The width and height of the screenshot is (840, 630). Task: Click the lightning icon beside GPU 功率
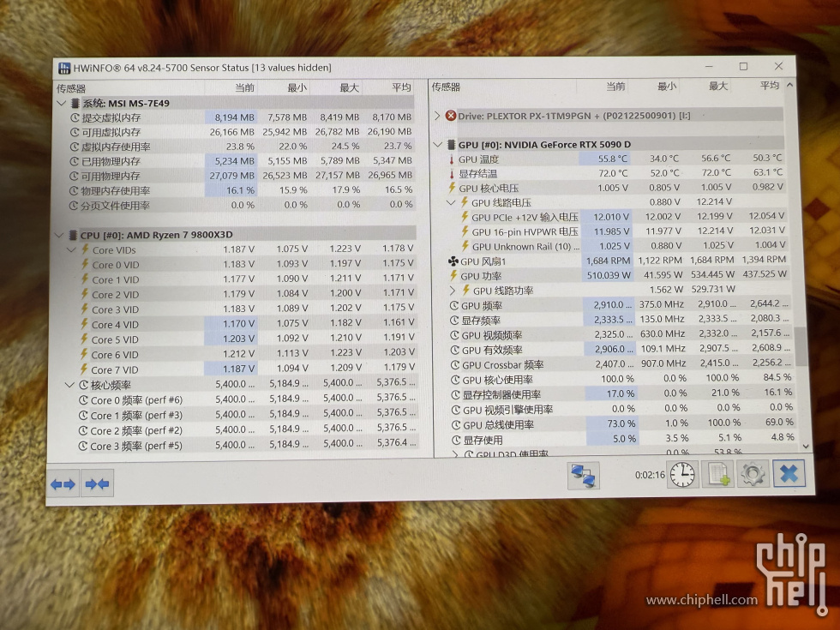coord(453,276)
